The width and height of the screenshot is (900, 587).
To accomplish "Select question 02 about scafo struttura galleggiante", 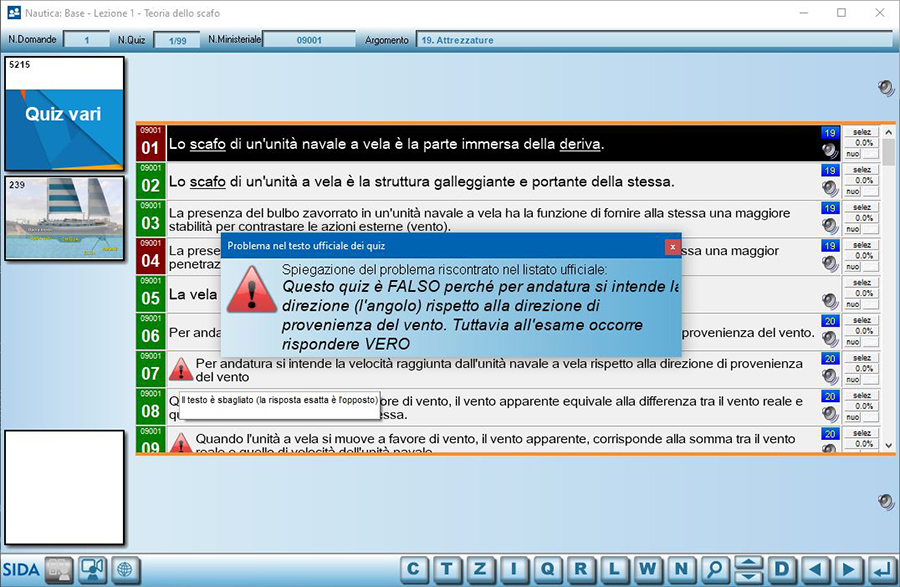I will click(420, 182).
